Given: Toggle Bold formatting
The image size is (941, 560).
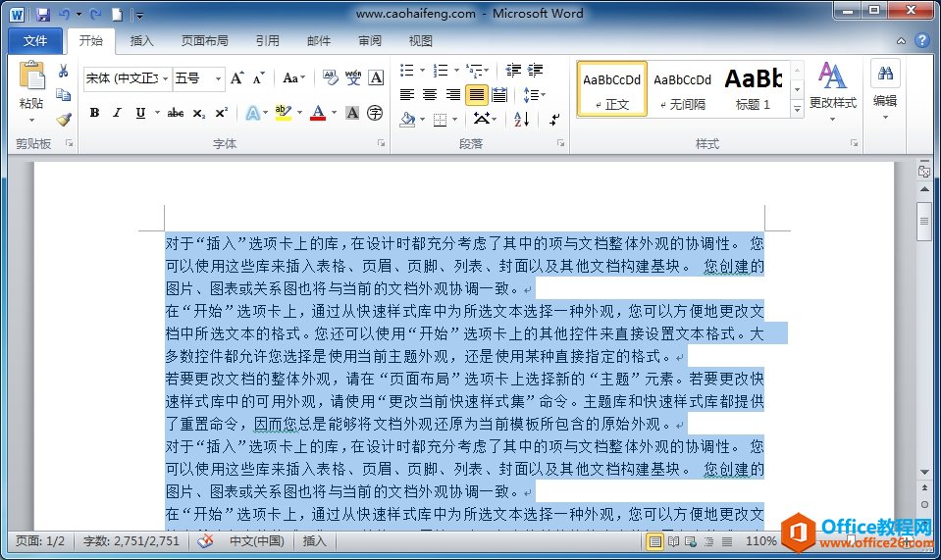Looking at the screenshot, I should click(x=94, y=113).
